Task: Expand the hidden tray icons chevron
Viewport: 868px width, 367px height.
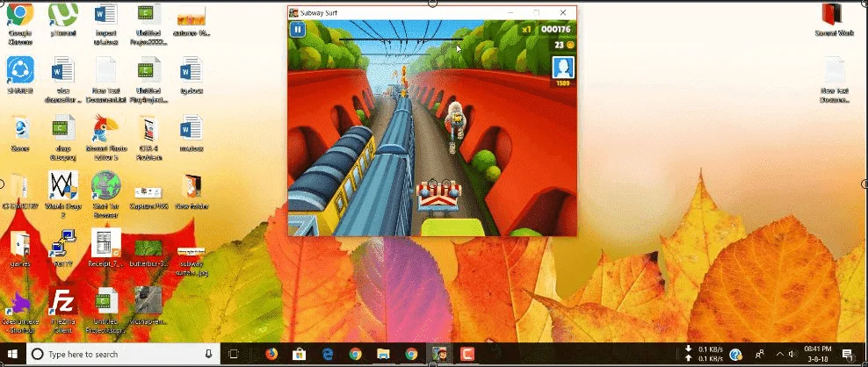Action: pos(779,354)
